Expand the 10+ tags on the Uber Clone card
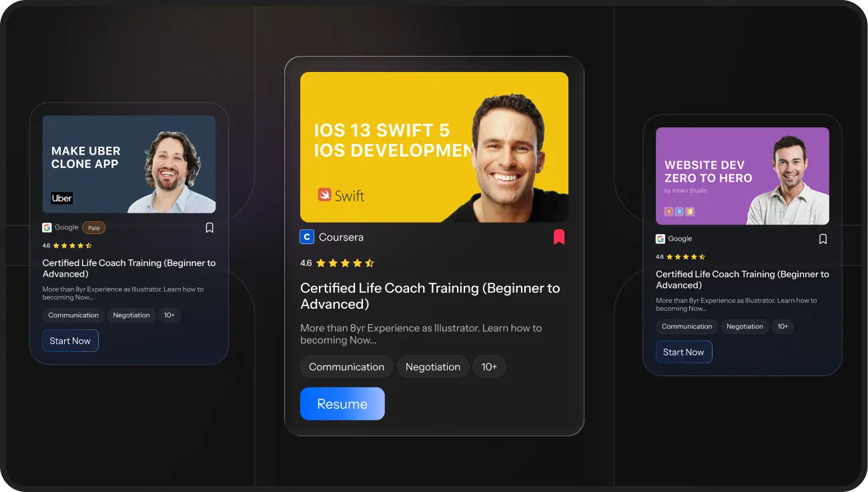 tap(169, 315)
